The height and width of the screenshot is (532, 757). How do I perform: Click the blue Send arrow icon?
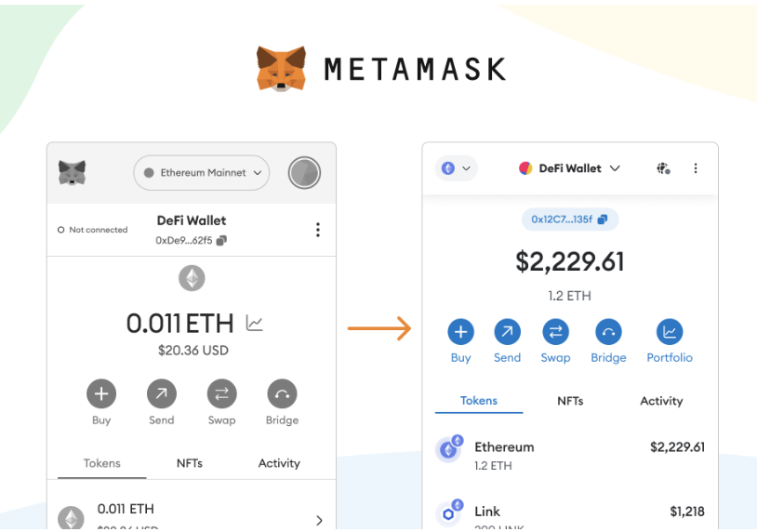[507, 332]
